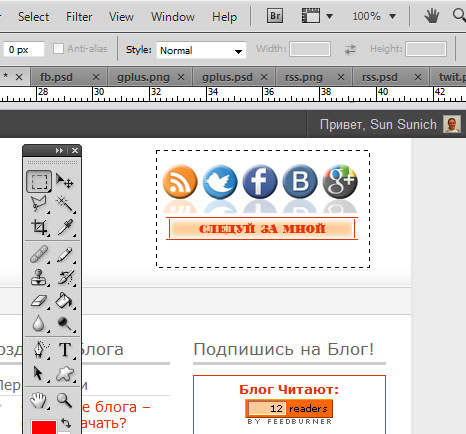Select the Healing Brush tool
466x434 pixels.
point(39,254)
